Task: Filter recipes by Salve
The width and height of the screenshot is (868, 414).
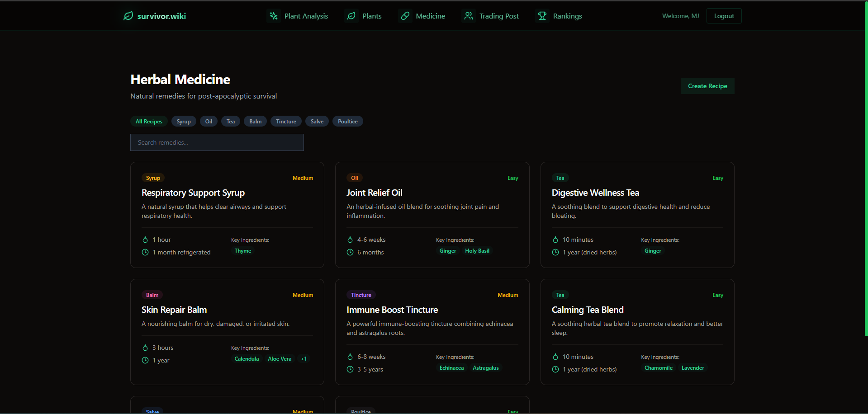Action: (x=317, y=121)
